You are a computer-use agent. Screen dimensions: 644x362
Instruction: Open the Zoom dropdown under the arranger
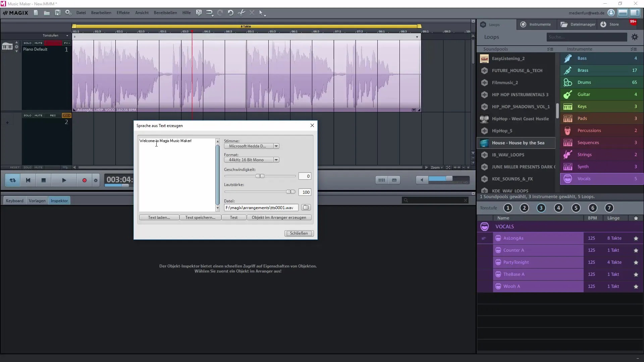tap(436, 167)
